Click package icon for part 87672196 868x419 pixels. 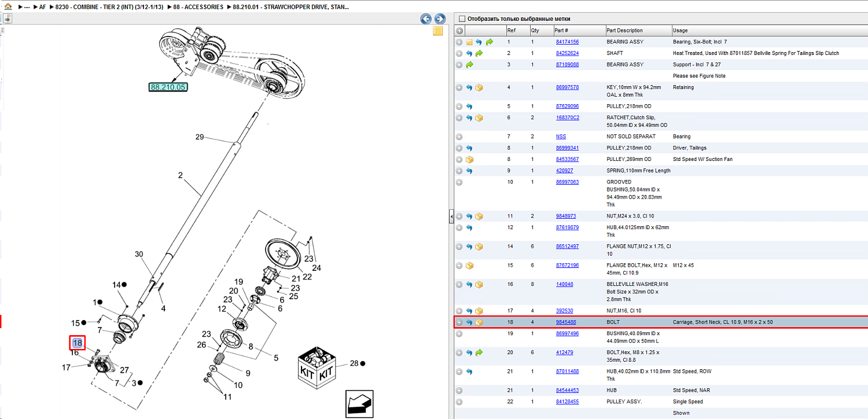click(x=469, y=266)
